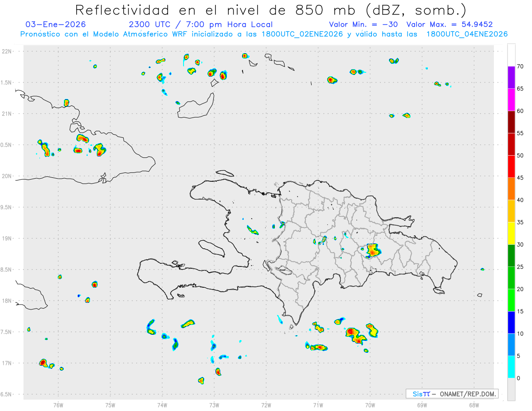Select the colorbar value '55'

[520, 133]
